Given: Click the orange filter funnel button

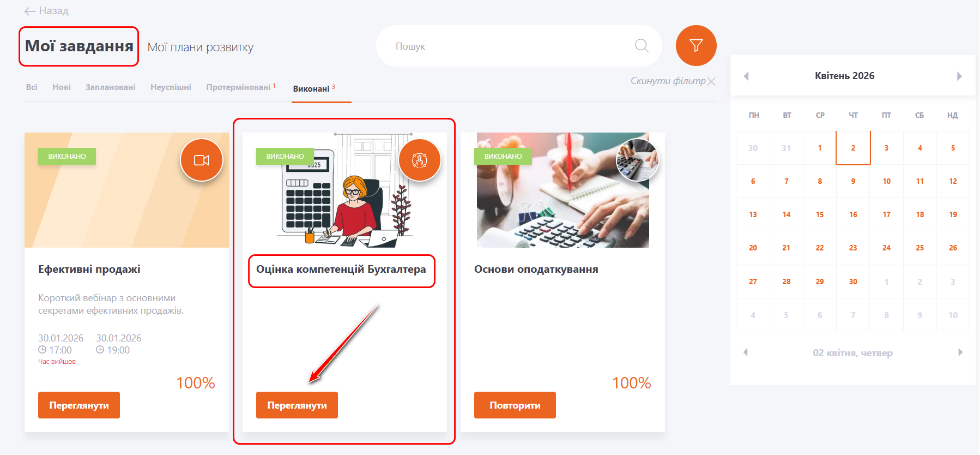Looking at the screenshot, I should click(x=696, y=45).
